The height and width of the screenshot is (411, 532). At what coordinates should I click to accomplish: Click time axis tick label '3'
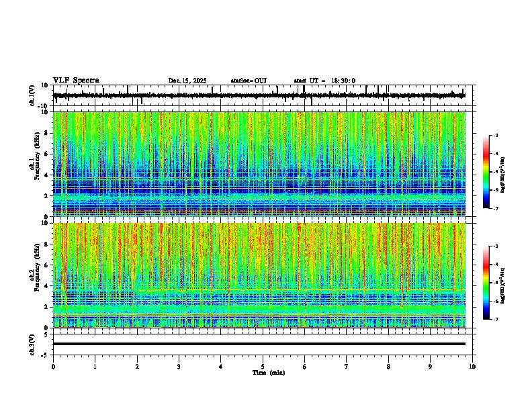pos(179,367)
